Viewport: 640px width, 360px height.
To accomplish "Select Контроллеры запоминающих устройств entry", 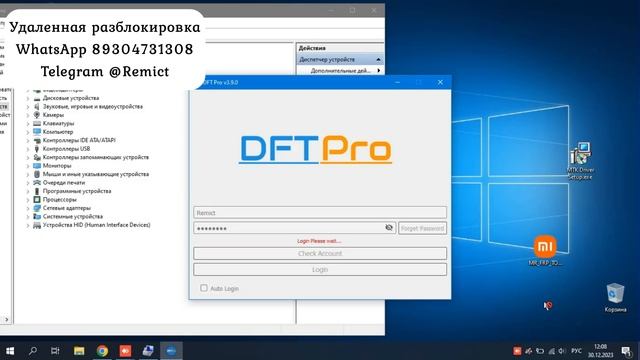I will (x=96, y=157).
